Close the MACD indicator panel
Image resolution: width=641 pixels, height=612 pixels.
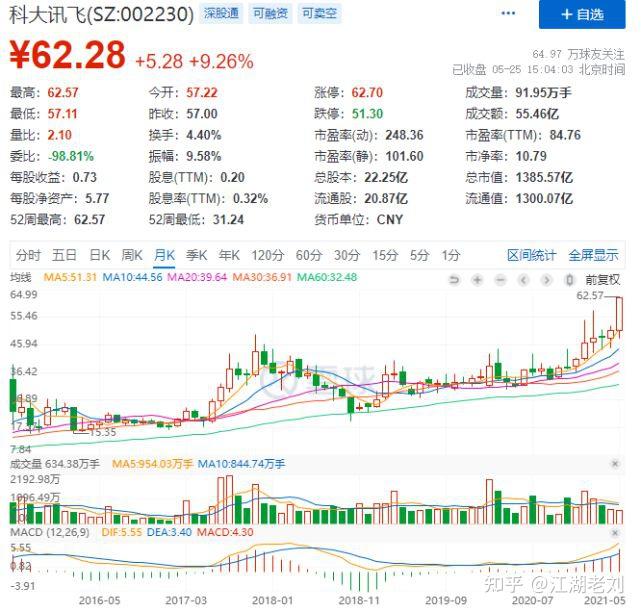point(614,532)
